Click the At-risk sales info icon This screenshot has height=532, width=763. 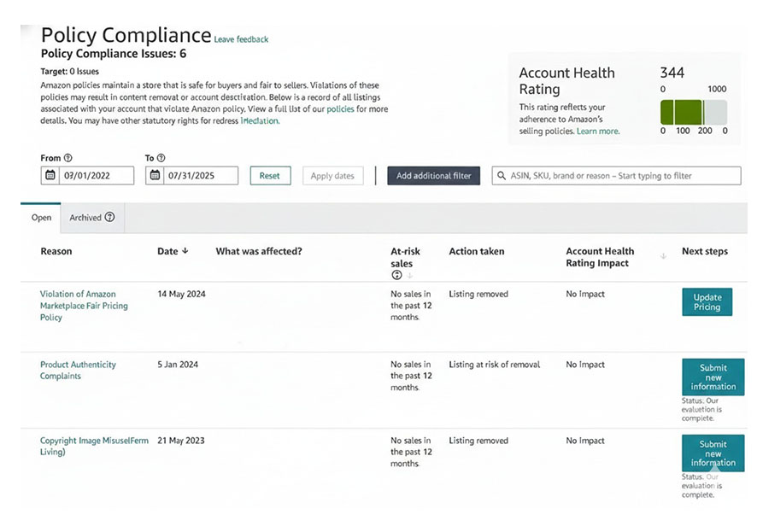(x=396, y=275)
